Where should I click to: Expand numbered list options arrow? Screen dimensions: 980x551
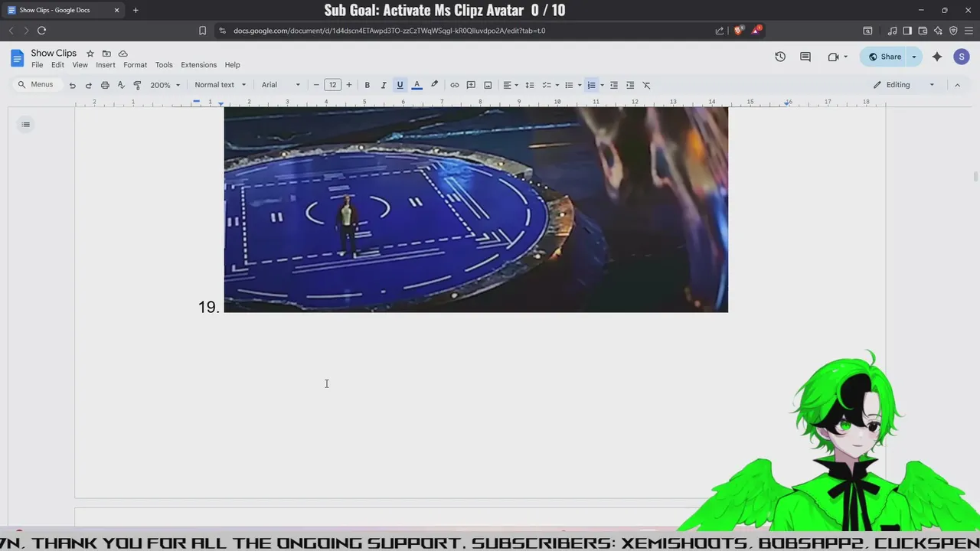tap(602, 85)
